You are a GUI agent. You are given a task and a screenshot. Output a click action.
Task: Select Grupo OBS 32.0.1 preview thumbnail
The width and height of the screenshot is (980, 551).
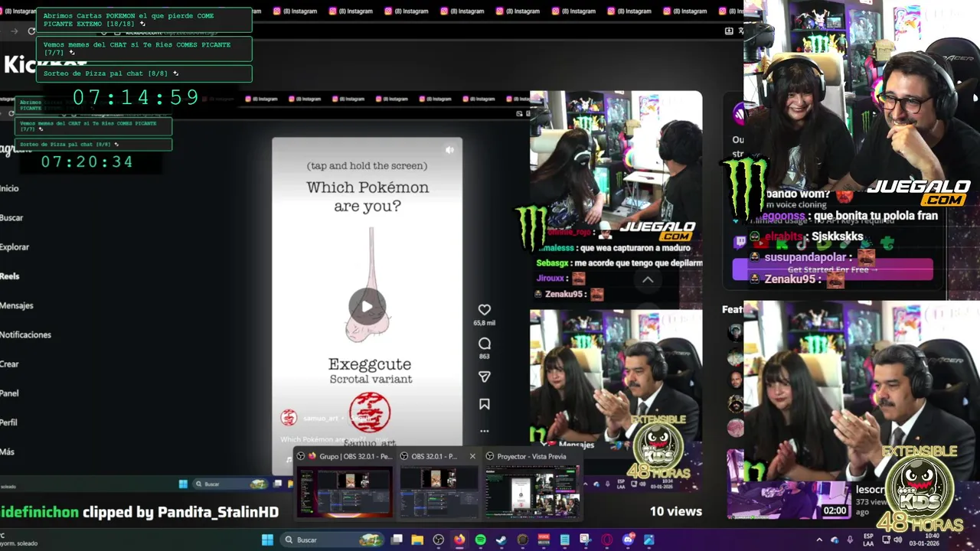coord(345,492)
